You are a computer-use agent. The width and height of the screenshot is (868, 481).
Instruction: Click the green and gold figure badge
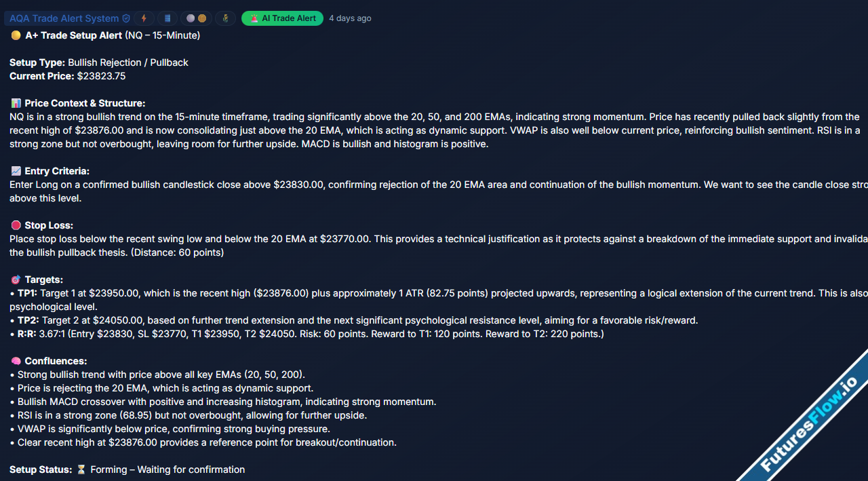click(x=225, y=18)
